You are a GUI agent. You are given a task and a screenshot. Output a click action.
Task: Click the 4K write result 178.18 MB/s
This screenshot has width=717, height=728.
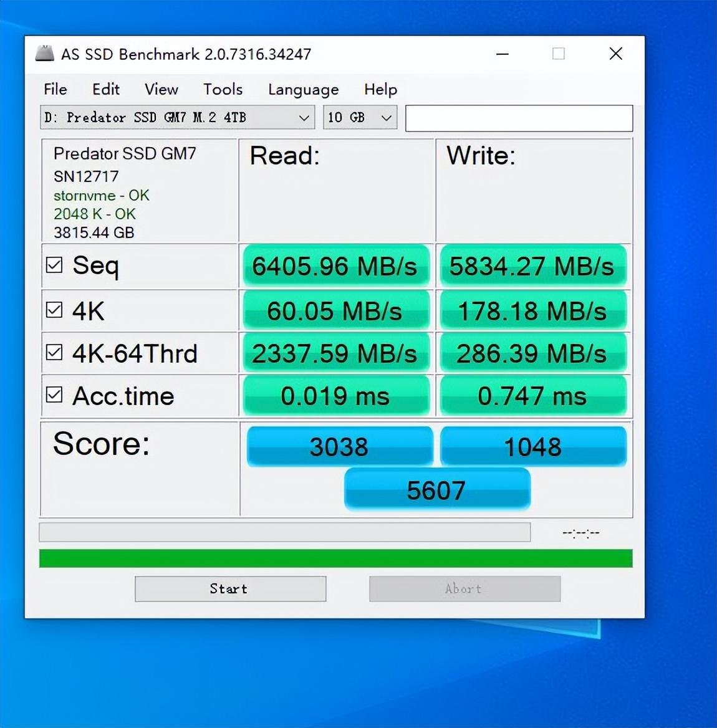[533, 310]
